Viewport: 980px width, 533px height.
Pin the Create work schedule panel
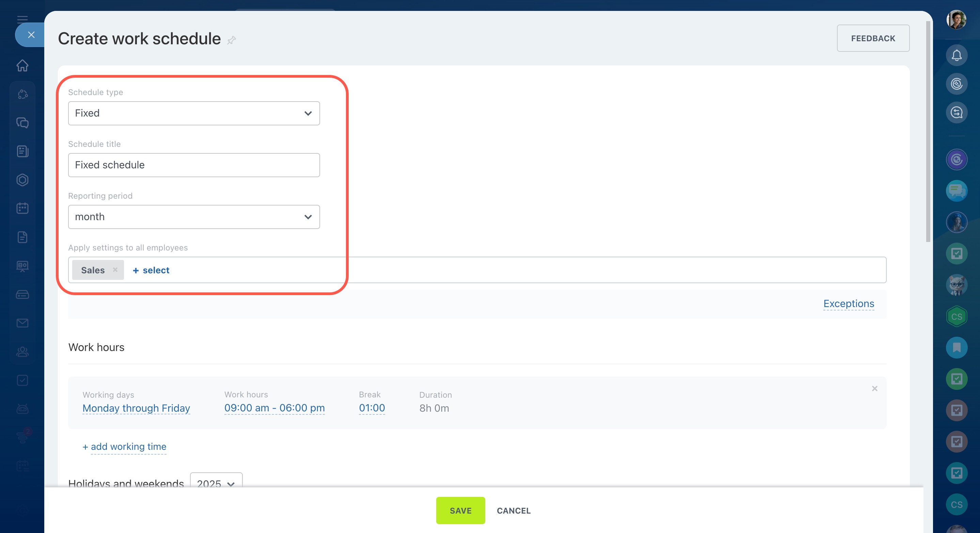(232, 40)
